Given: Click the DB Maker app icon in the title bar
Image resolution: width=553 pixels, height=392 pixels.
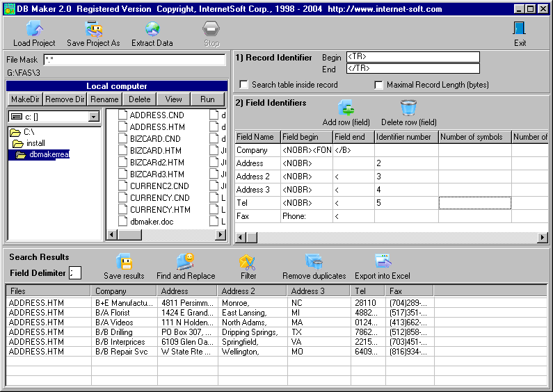Looking at the screenshot, I should pos(9,9).
